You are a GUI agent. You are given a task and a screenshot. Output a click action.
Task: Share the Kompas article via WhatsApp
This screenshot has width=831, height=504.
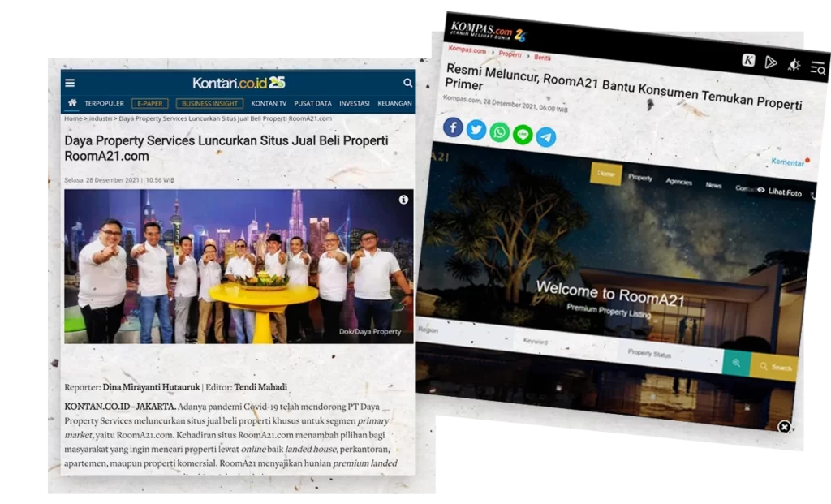pos(499,132)
